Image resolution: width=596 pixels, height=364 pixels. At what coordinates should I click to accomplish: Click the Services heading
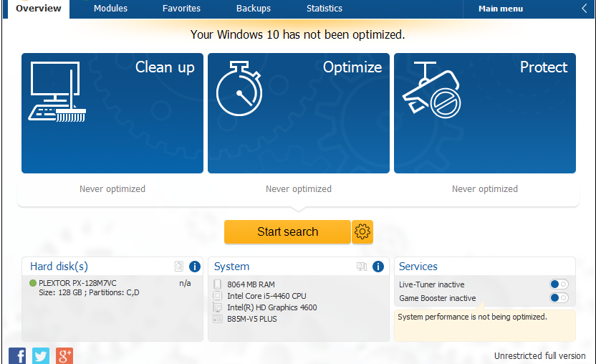pyautogui.click(x=418, y=267)
